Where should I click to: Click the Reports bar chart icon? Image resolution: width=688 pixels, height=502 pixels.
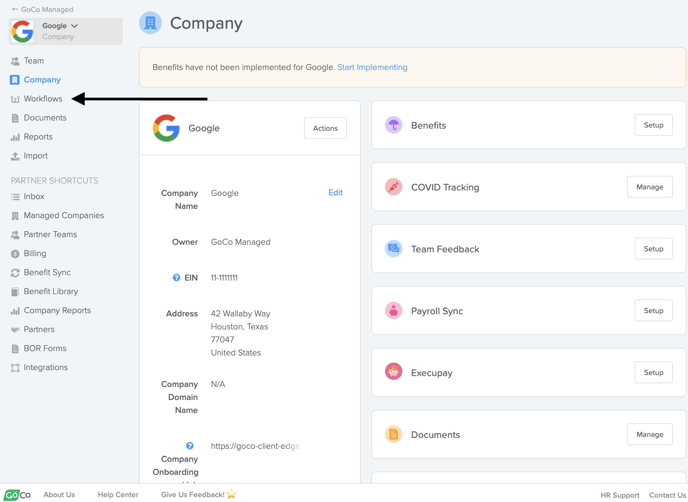15,137
